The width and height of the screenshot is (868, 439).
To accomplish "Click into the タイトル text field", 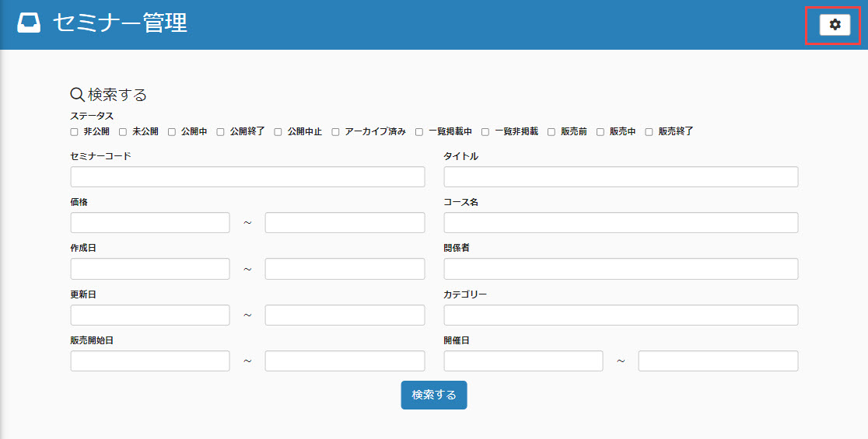I will pyautogui.click(x=621, y=177).
